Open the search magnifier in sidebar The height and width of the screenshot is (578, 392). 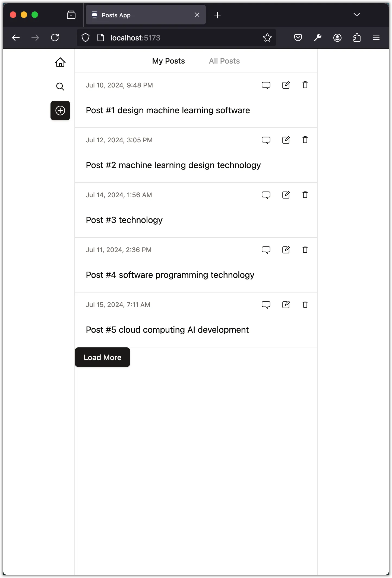pyautogui.click(x=60, y=87)
